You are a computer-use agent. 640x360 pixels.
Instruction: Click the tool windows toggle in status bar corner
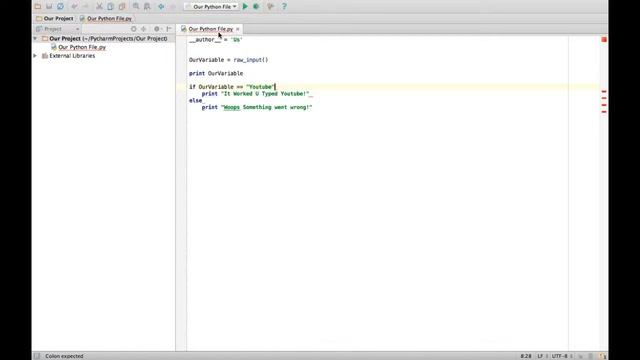[x=37, y=356]
